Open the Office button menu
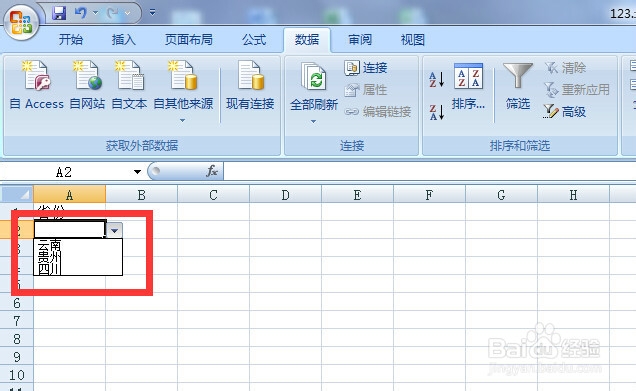The height and width of the screenshot is (391, 636). [21, 21]
